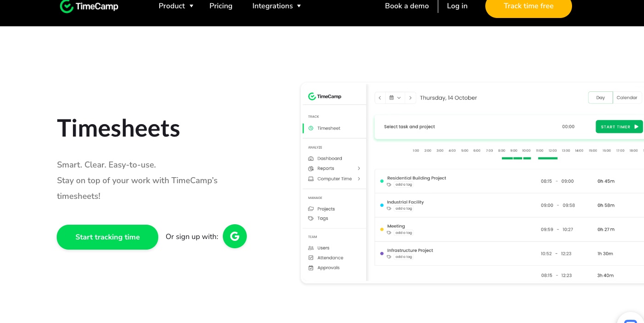This screenshot has width=644, height=323.
Task: Click the Tags icon in sidebar
Action: click(x=311, y=218)
